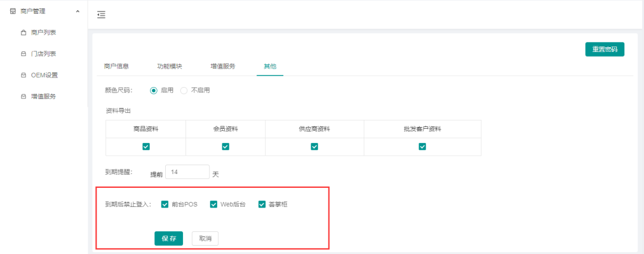This screenshot has width=644, height=254.
Task: Toggle the Web后台 checkbox
Action: [213, 205]
